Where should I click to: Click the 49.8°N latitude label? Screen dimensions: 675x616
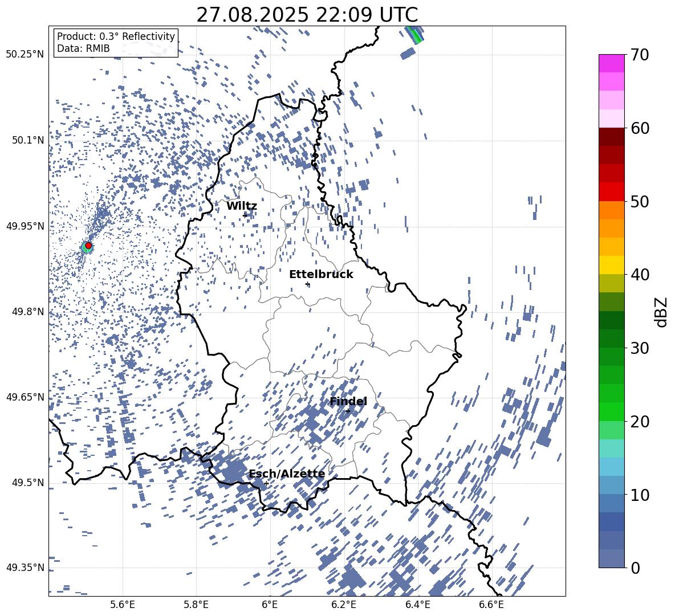(x=27, y=312)
